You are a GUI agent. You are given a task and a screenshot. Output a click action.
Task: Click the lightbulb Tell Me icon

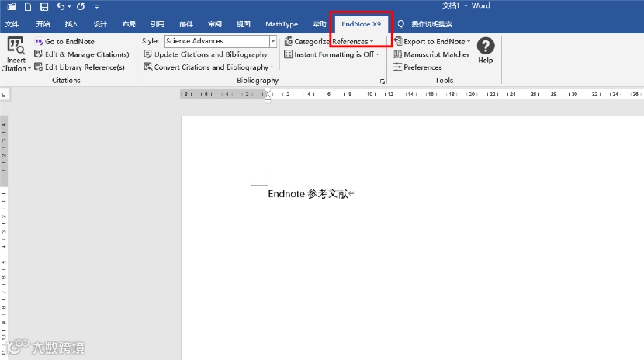click(x=401, y=24)
